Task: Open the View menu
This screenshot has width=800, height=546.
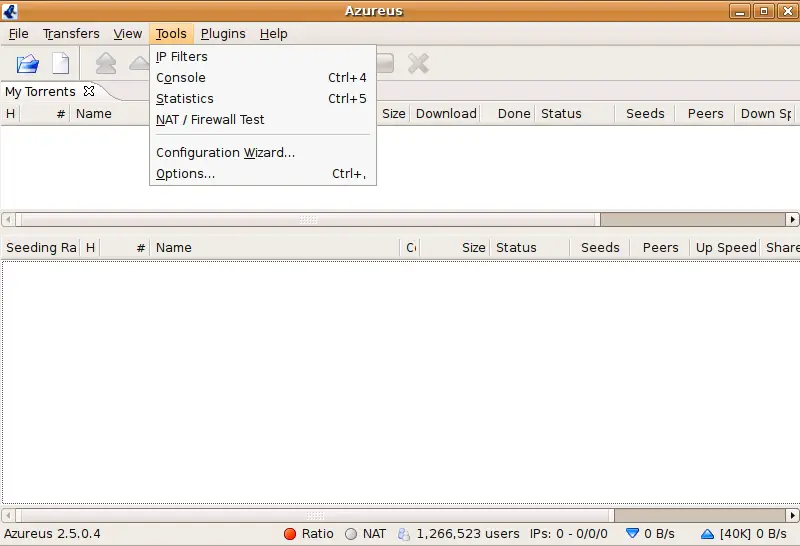Action: coord(128,34)
